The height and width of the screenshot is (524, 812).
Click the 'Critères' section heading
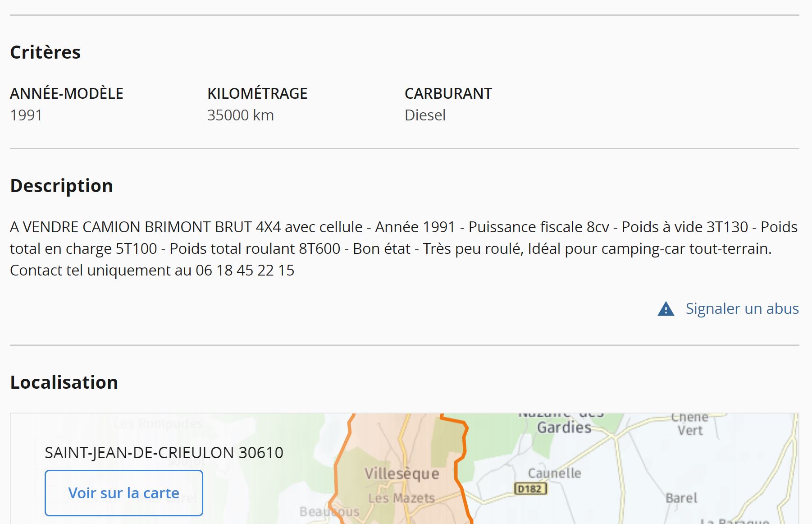tap(45, 52)
